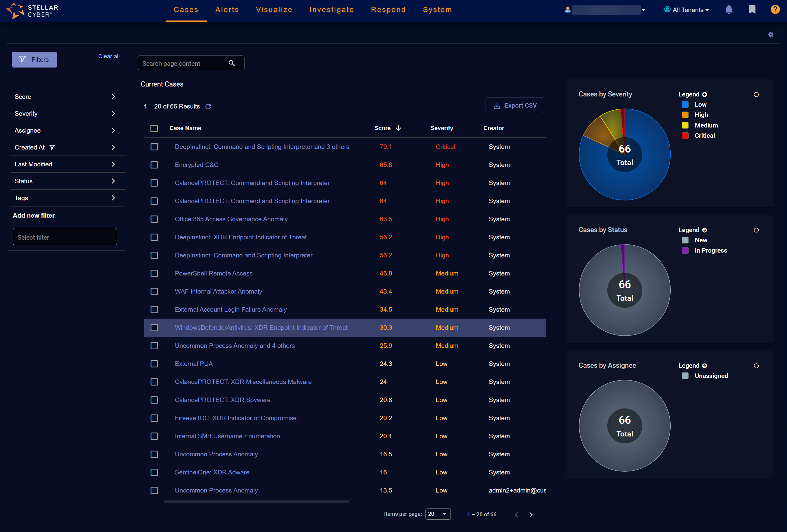Go to next page of results
Screen dimensions: 787x532
pos(531,515)
